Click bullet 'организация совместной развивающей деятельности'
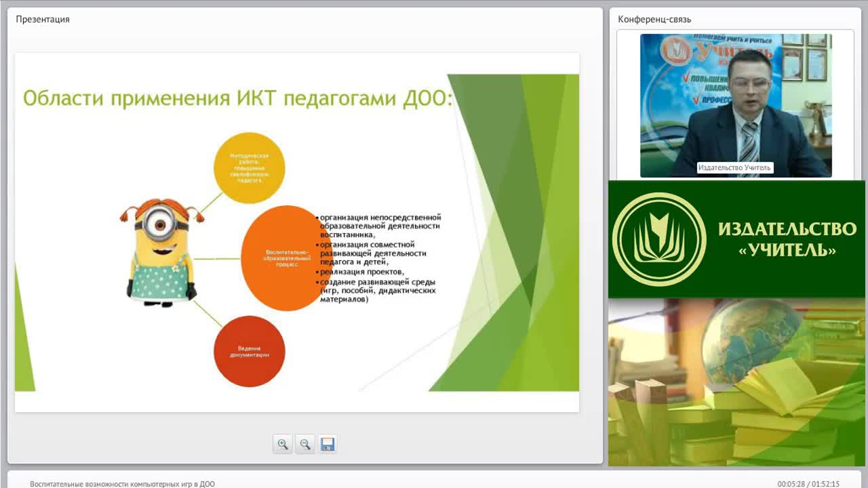The height and width of the screenshot is (488, 868). (372, 253)
